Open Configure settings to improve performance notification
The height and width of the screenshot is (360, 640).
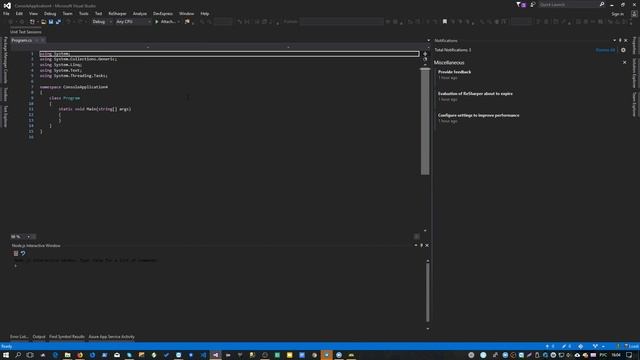click(x=479, y=115)
